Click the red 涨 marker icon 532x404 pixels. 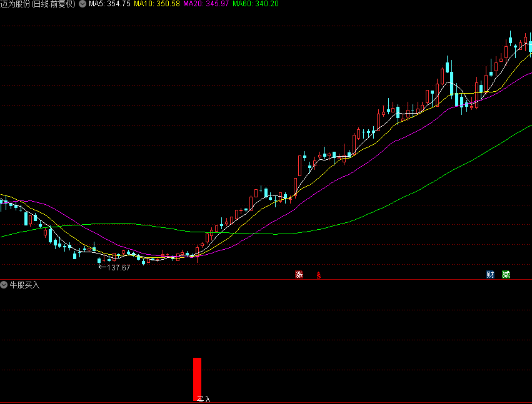click(299, 275)
